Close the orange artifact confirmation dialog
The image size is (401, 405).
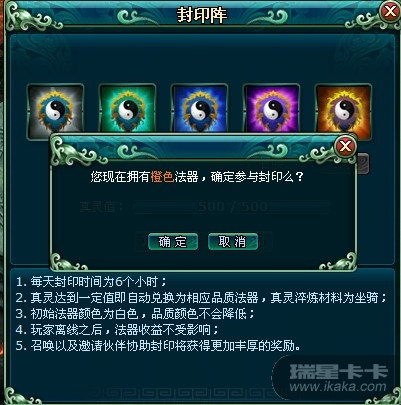coord(345,146)
